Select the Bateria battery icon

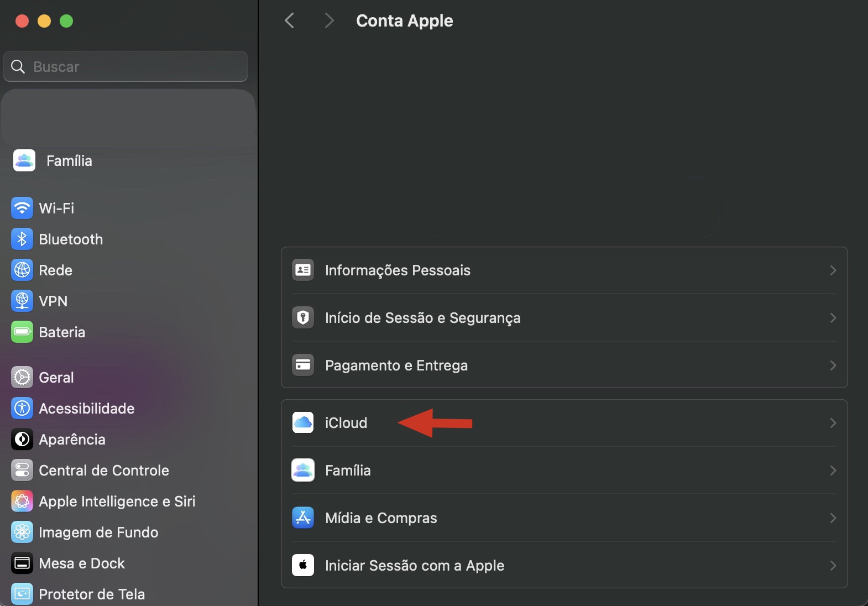click(x=22, y=332)
